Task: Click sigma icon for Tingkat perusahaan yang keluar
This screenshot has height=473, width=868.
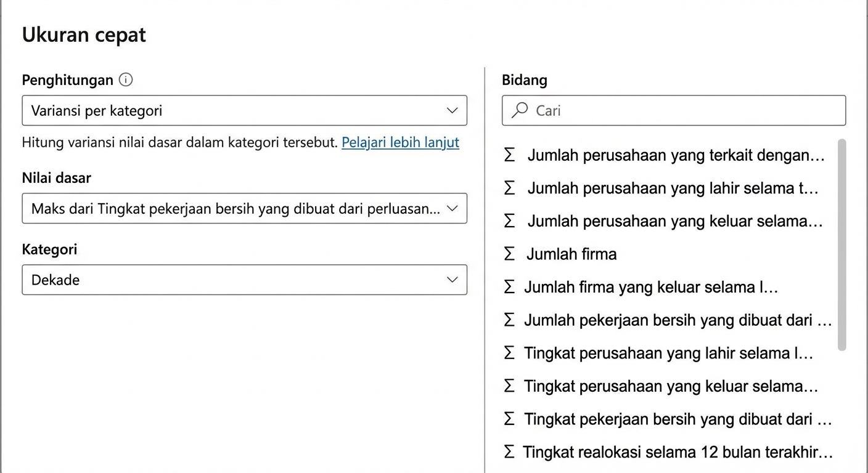Action: pyautogui.click(x=509, y=387)
